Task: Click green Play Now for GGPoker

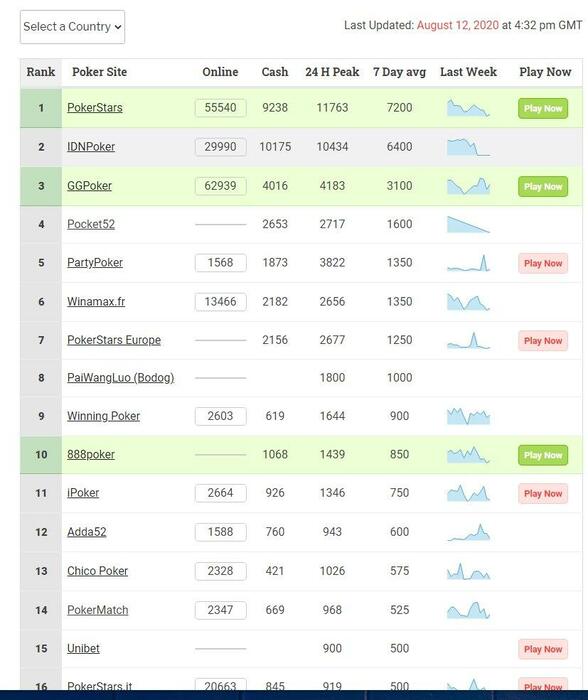Action: point(543,187)
